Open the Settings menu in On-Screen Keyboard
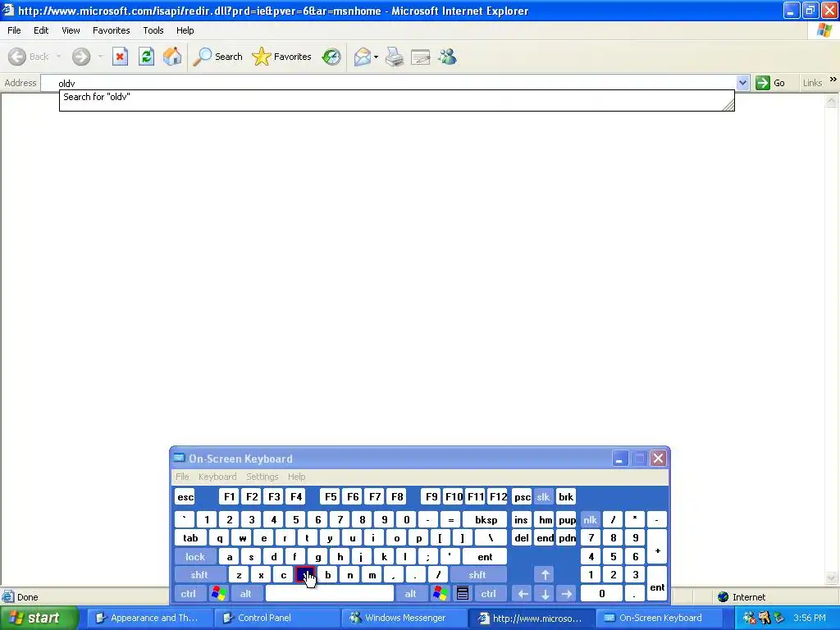The height and width of the screenshot is (630, 840). [262, 477]
